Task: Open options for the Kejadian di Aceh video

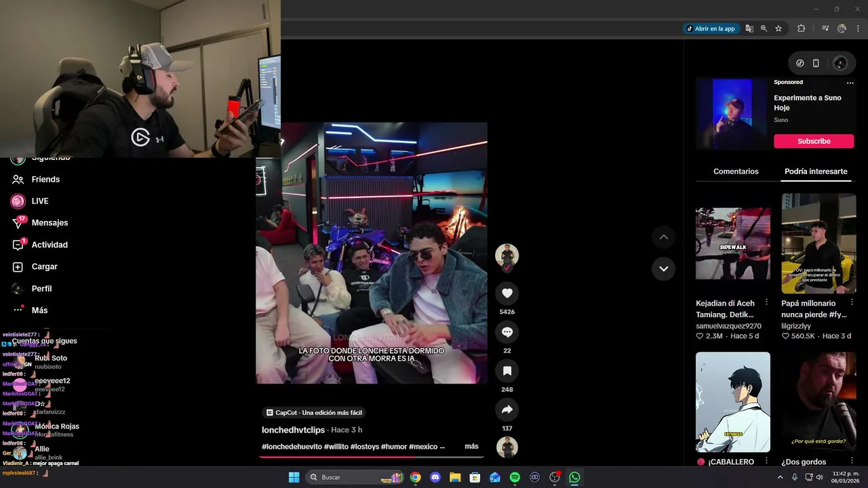Action: click(766, 302)
